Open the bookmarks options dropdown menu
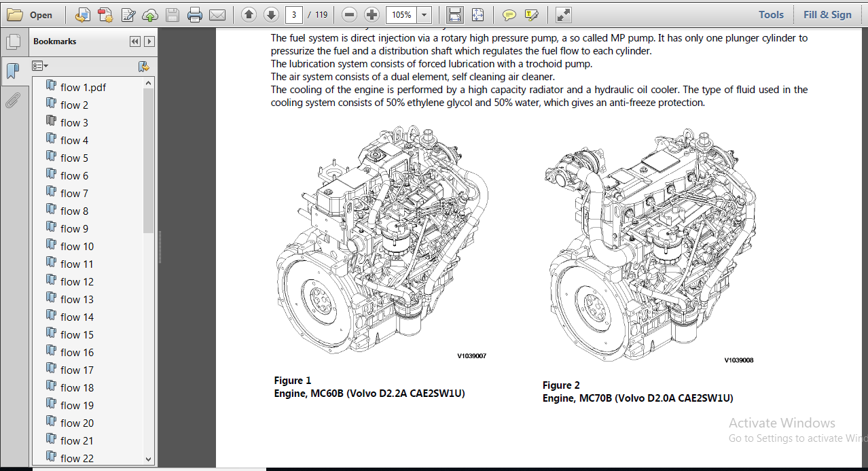 pyautogui.click(x=40, y=66)
